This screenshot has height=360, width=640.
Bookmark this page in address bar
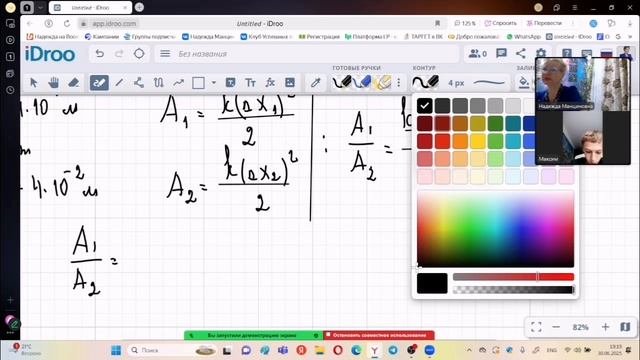(437, 23)
